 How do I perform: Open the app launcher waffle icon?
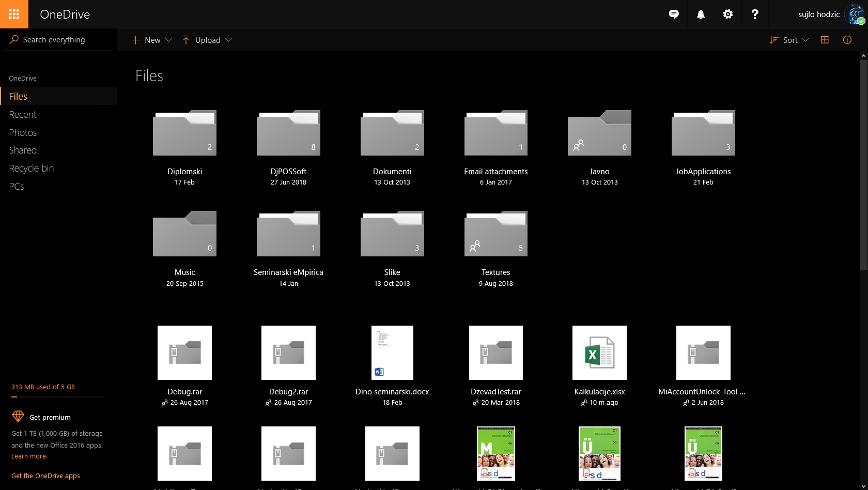[14, 14]
